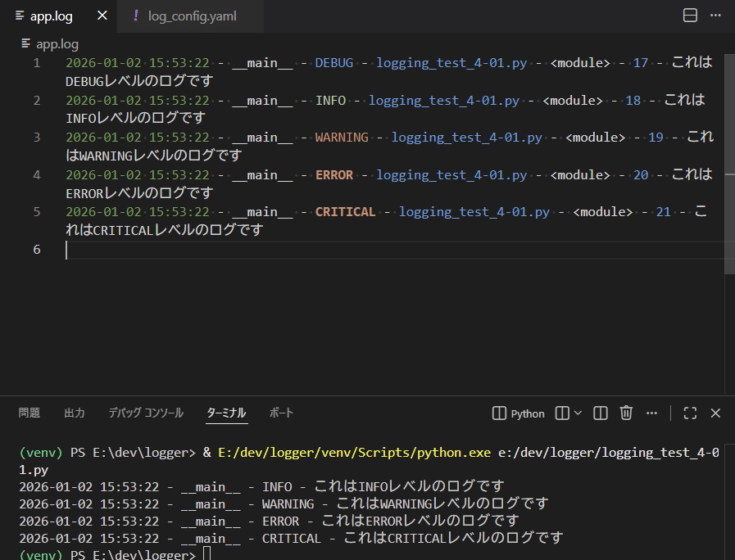
Task: Select the ポート panel tab
Action: [x=281, y=413]
